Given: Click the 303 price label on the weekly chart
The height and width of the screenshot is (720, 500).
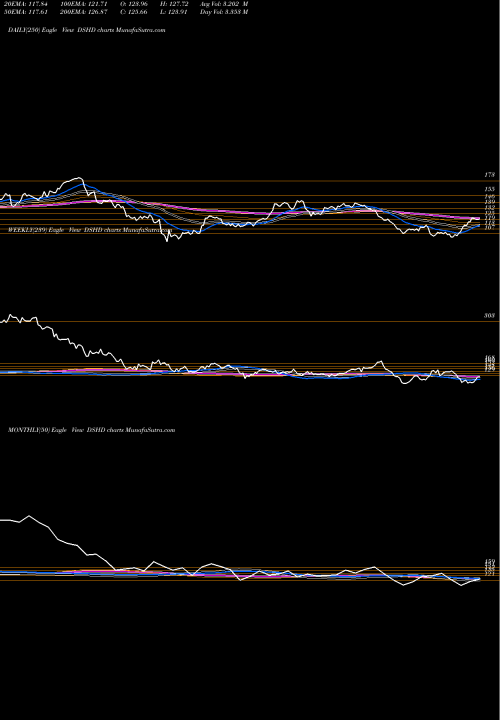Looking at the screenshot, I should pos(489,315).
